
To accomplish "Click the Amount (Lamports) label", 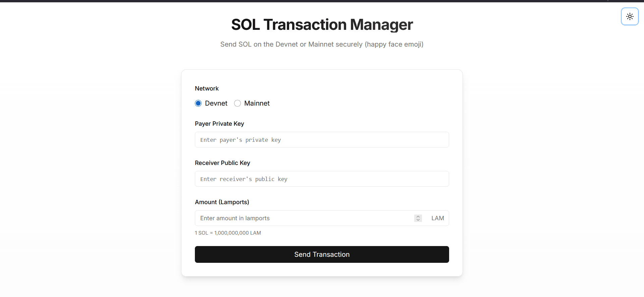I will click(222, 202).
